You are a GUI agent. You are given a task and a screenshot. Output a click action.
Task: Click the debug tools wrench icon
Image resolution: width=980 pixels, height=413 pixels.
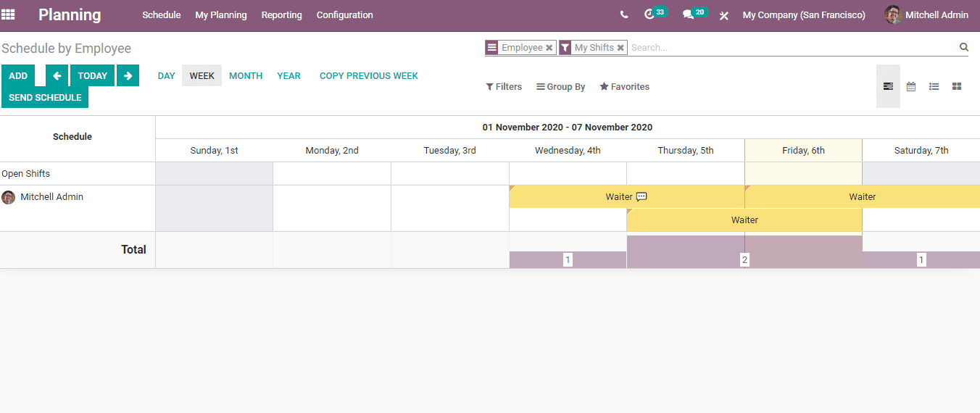[723, 15]
